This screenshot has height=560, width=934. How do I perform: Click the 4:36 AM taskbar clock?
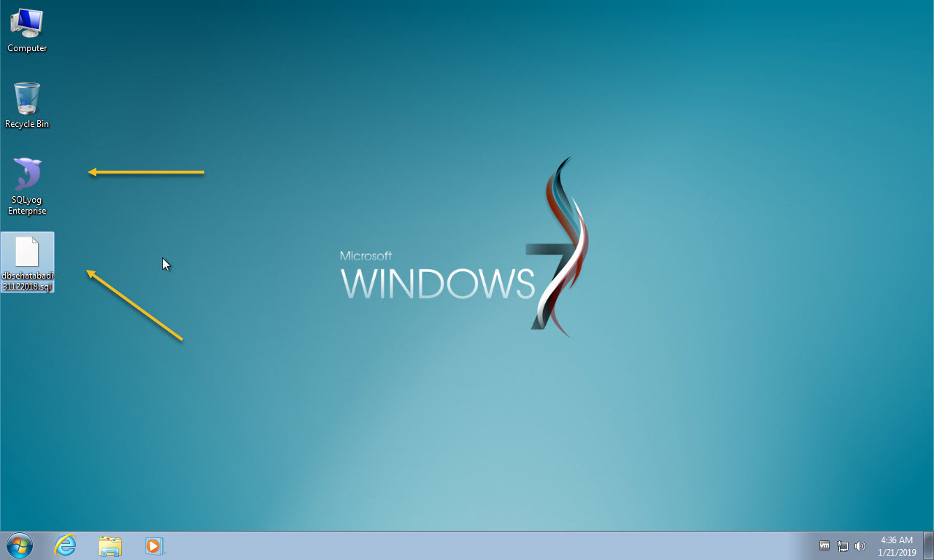[x=897, y=540]
